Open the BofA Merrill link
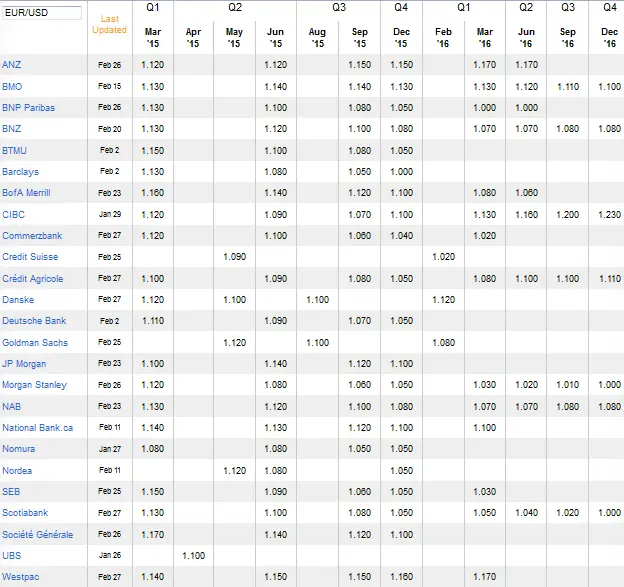The image size is (624, 587). [26, 193]
